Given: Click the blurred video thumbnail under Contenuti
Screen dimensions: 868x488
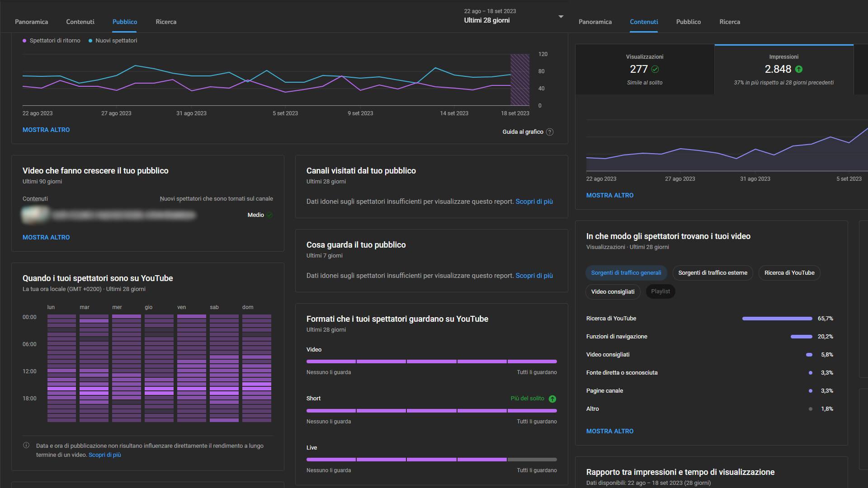Looking at the screenshot, I should coord(35,215).
